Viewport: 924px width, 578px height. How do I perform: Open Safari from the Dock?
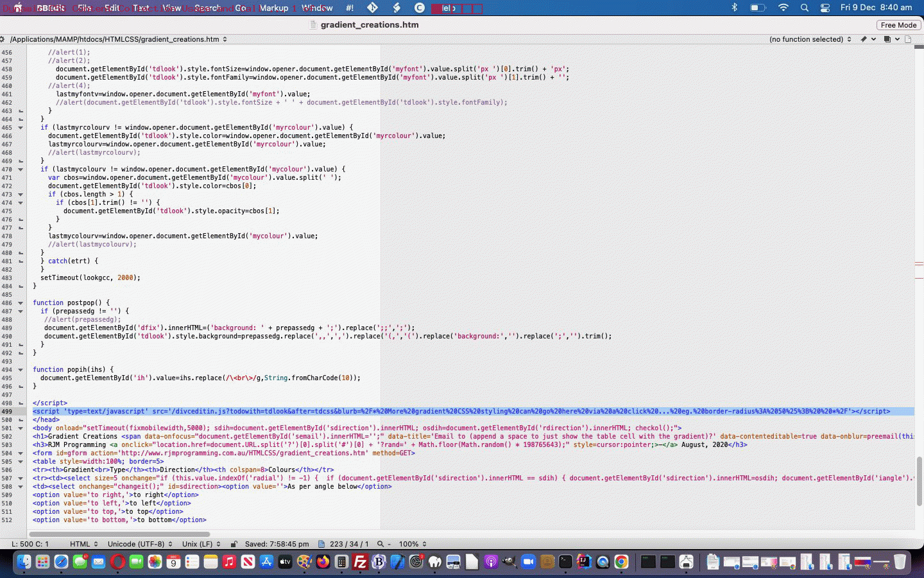pyautogui.click(x=61, y=562)
